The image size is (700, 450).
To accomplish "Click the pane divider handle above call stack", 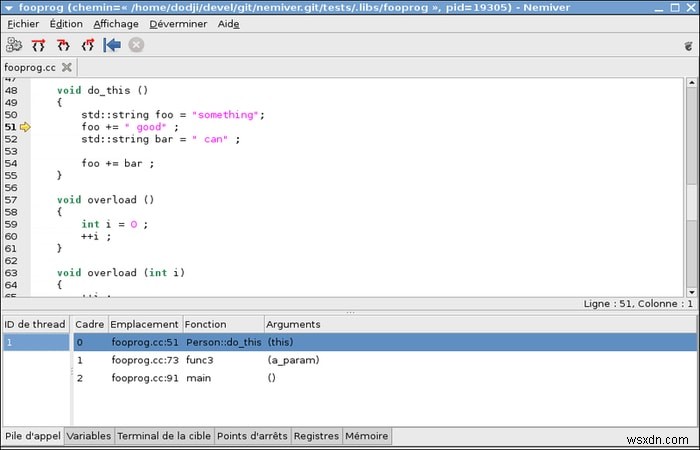I will 350,312.
